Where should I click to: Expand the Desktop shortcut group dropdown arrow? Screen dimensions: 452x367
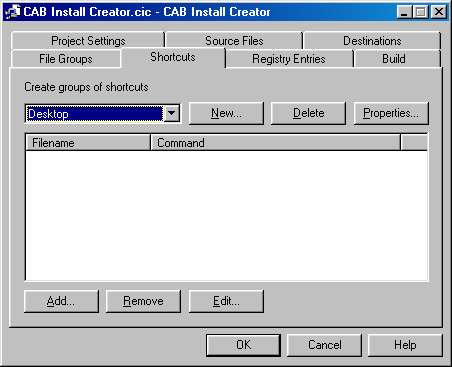click(172, 113)
